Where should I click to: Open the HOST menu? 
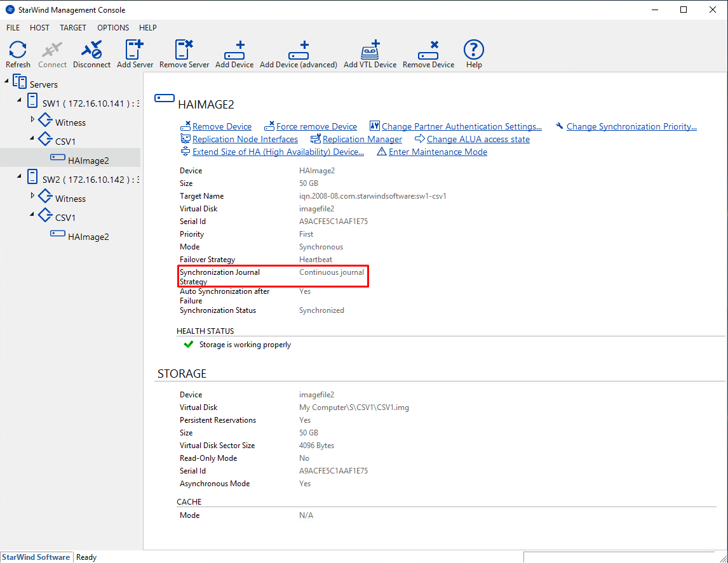[39, 28]
